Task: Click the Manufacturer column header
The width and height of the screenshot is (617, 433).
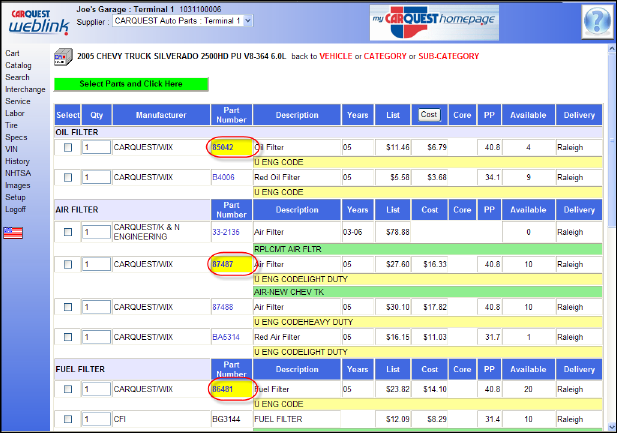Action: pyautogui.click(x=161, y=115)
